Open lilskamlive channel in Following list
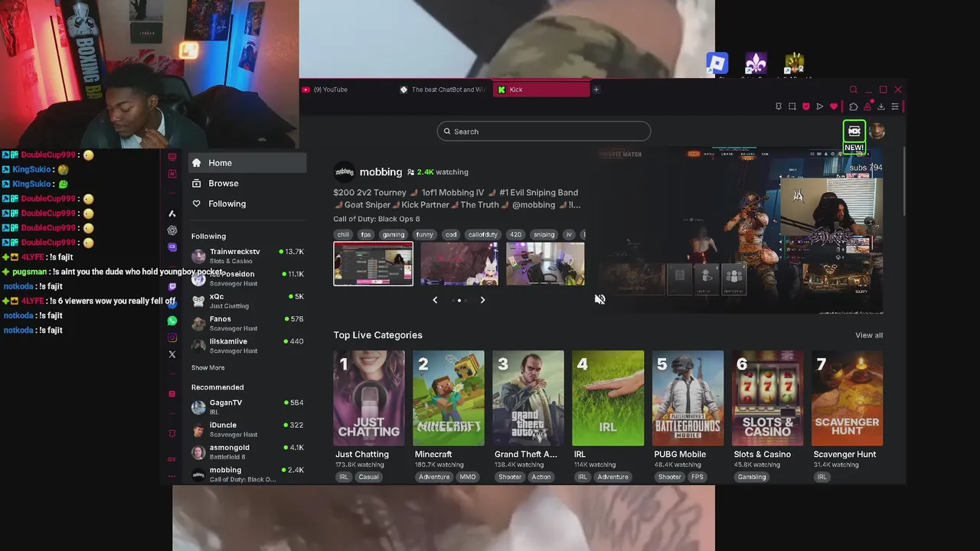 point(247,345)
